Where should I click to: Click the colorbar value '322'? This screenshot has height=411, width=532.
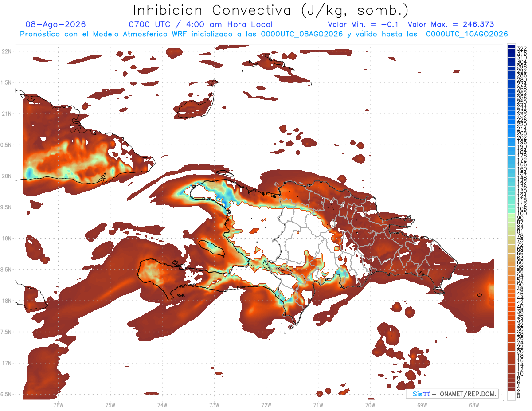pos(521,48)
